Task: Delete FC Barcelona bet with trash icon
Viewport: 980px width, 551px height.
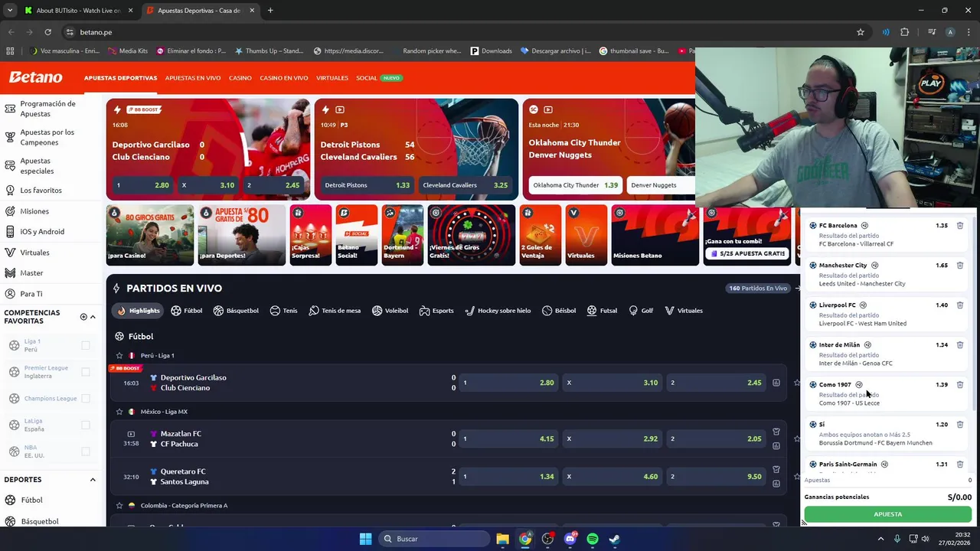Action: coord(959,226)
